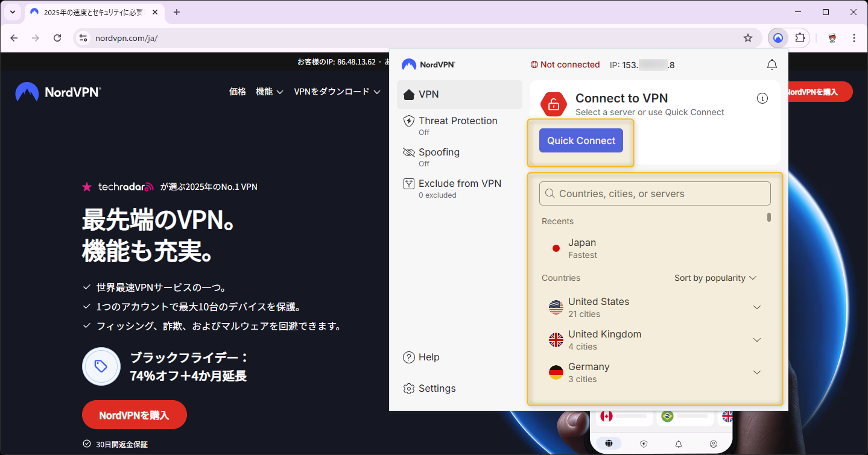Click the site information icon in address bar
The height and width of the screenshot is (455, 868).
pos(84,38)
